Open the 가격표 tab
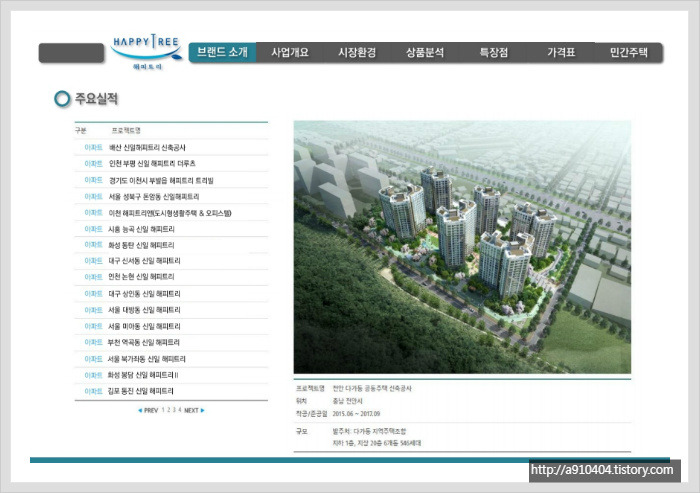Screen dimensions: 700x493 (x=561, y=52)
